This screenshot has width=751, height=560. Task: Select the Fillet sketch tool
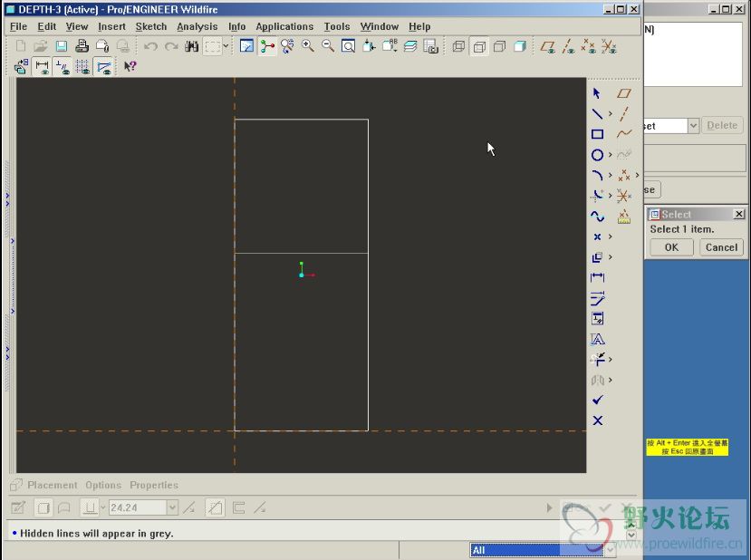pyautogui.click(x=597, y=196)
